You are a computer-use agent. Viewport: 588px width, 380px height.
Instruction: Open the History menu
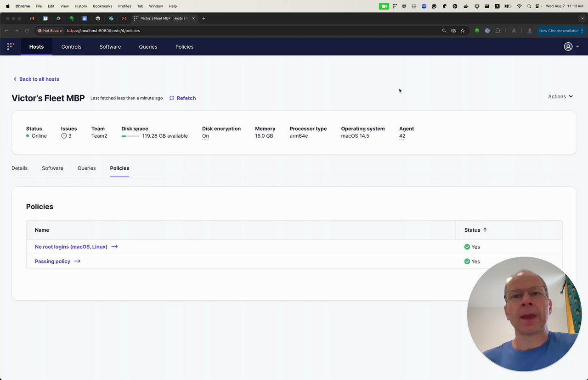(x=81, y=6)
